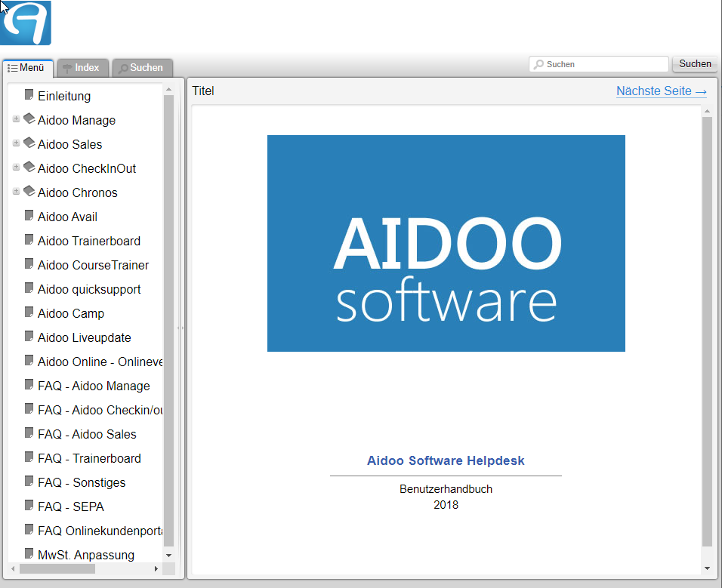
Task: Click the Aidoo logo icon at top left
Action: (x=26, y=23)
